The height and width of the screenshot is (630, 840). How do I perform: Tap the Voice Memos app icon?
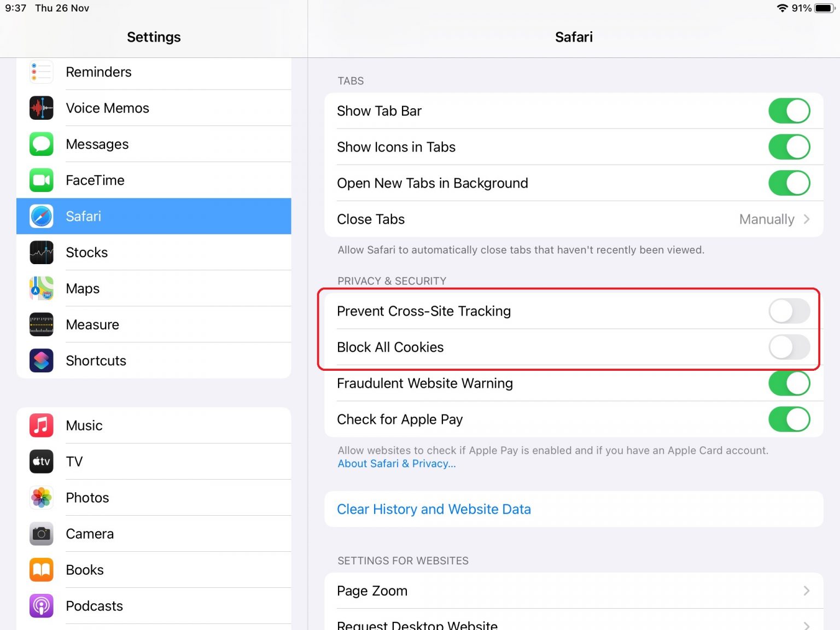[x=42, y=108]
